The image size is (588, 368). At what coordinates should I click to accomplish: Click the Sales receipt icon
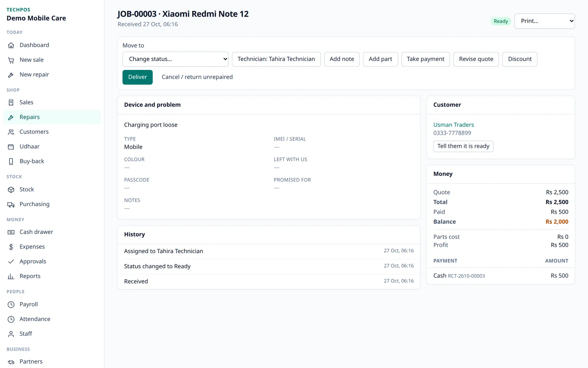point(11,103)
